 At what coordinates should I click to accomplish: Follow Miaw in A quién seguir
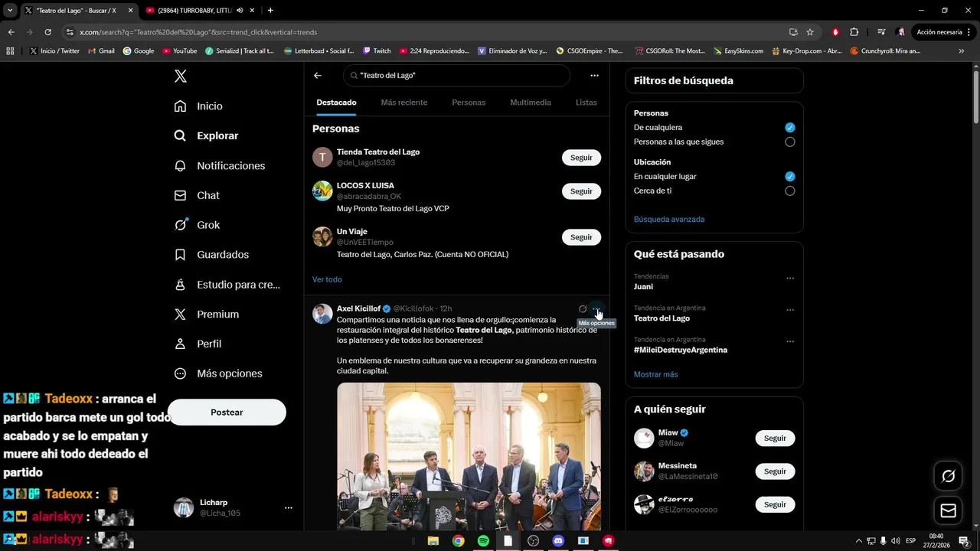pos(775,439)
